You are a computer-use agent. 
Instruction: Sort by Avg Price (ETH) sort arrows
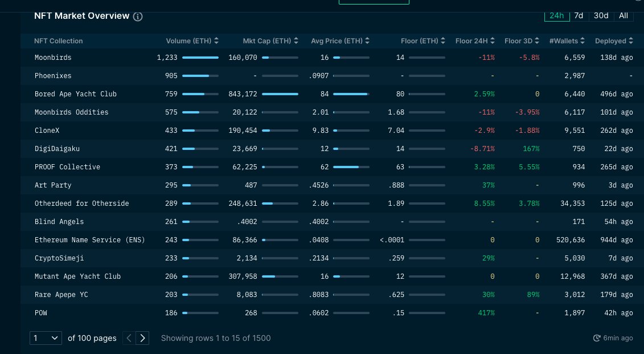point(367,40)
